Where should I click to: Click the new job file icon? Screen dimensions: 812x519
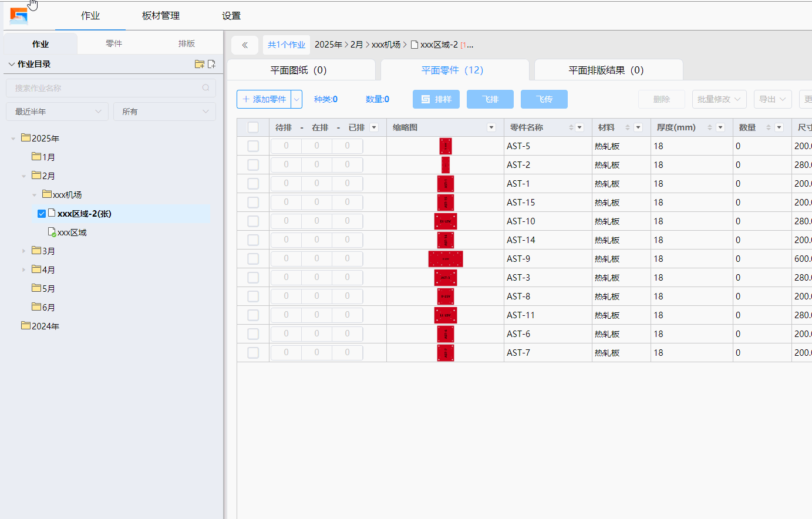click(211, 64)
